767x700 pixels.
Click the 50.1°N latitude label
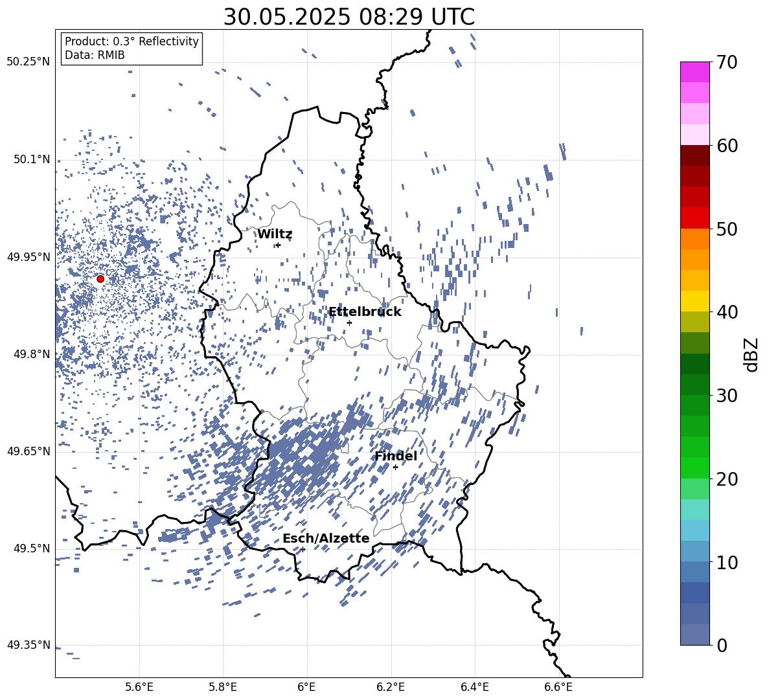(32, 159)
